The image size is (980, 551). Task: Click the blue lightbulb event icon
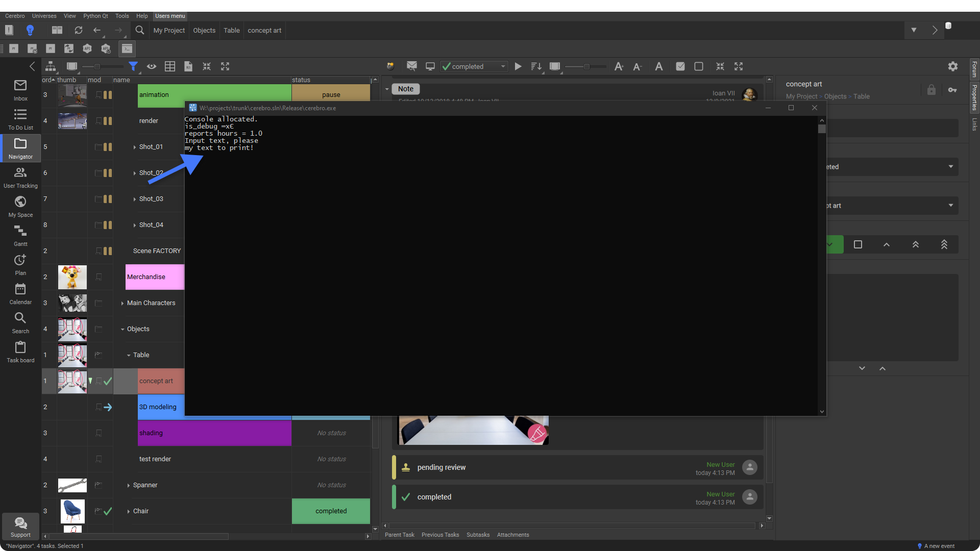30,30
